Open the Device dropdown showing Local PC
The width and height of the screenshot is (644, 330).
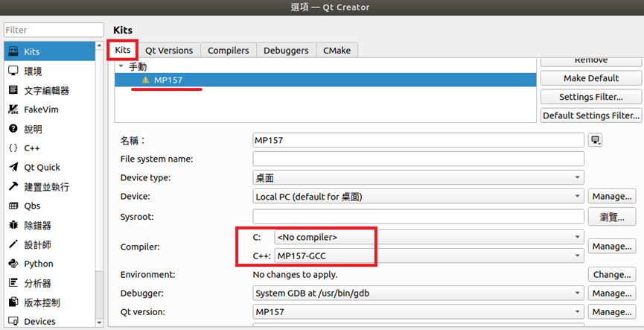pyautogui.click(x=418, y=197)
